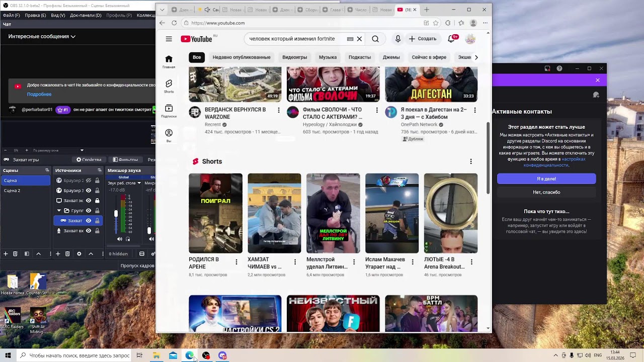The height and width of the screenshot is (362, 644).
Task: Add a new scene in OBS
Action: tap(6, 254)
